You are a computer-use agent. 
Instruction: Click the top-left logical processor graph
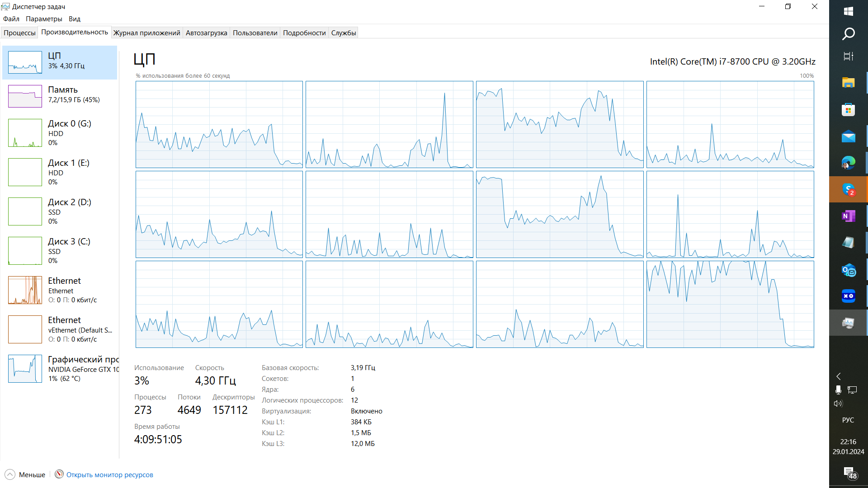point(219,125)
